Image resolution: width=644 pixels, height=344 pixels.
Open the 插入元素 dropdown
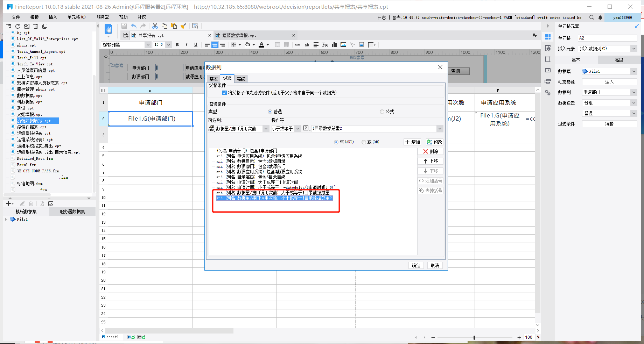(634, 49)
